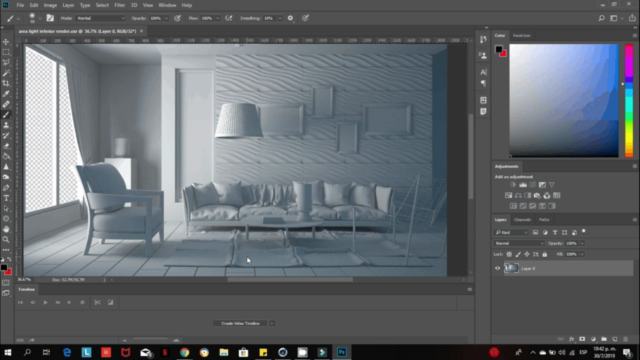640x360 pixels.
Task: Add Invert adjustment
Action: click(513, 206)
